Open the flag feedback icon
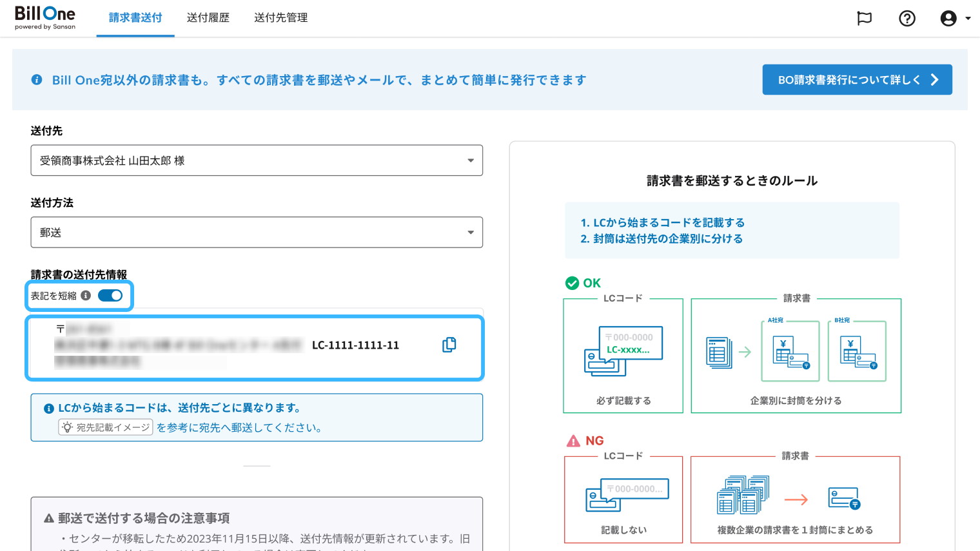This screenshot has height=551, width=980. [x=864, y=18]
